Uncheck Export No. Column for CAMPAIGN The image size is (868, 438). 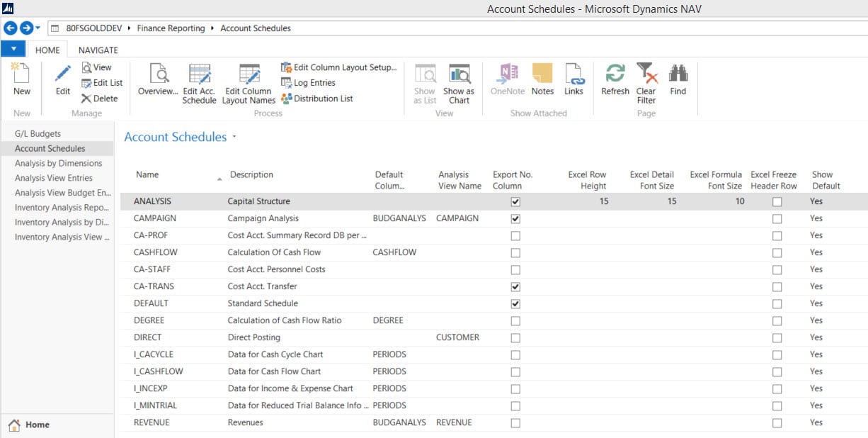[x=515, y=218]
